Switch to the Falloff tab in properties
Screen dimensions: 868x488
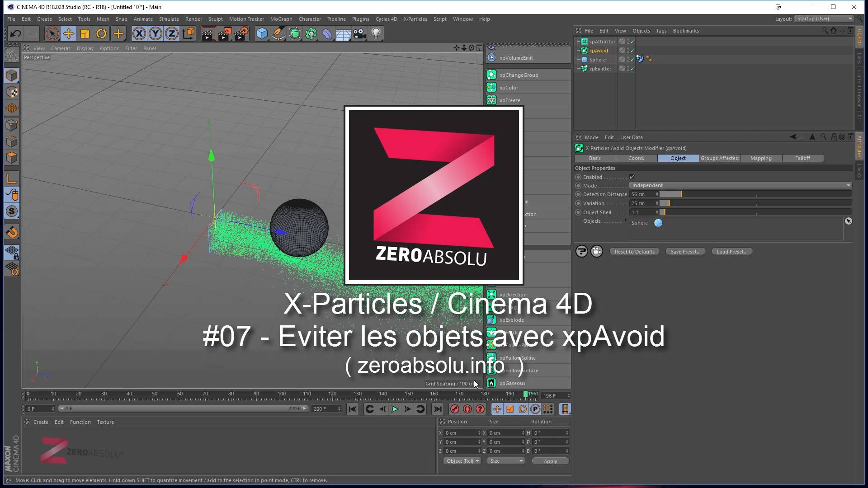(x=802, y=158)
